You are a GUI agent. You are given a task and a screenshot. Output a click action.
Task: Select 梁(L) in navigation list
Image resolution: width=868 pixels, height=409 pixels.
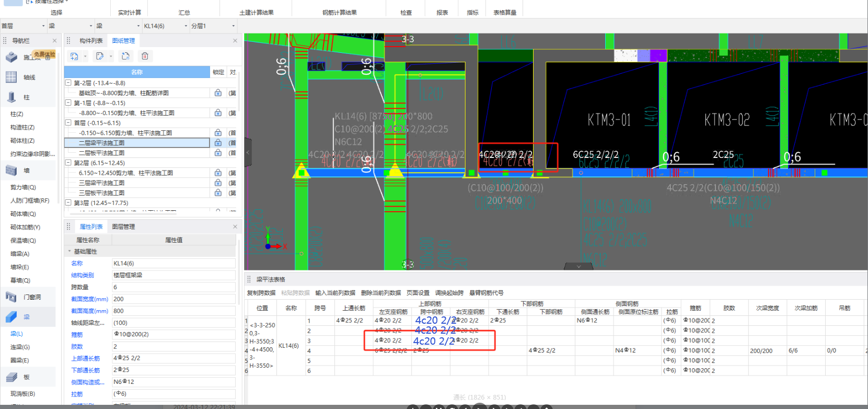point(17,333)
